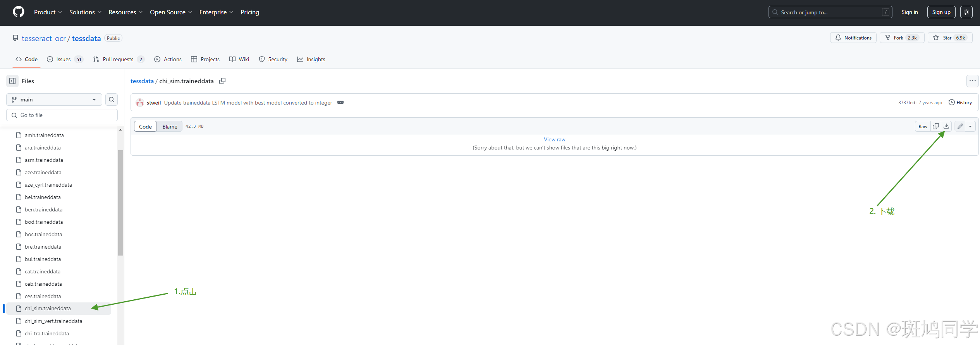Collapse the Files tree side panel icon

pos(12,81)
